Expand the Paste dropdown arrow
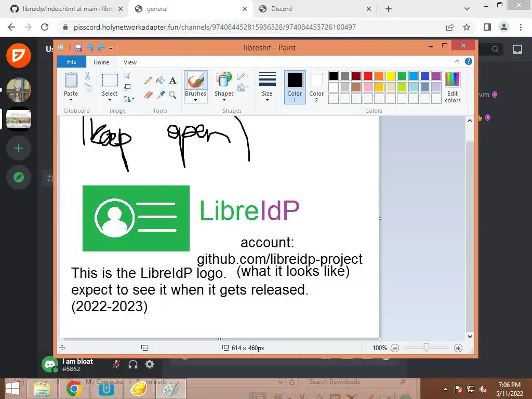The image size is (532, 399). 71,100
